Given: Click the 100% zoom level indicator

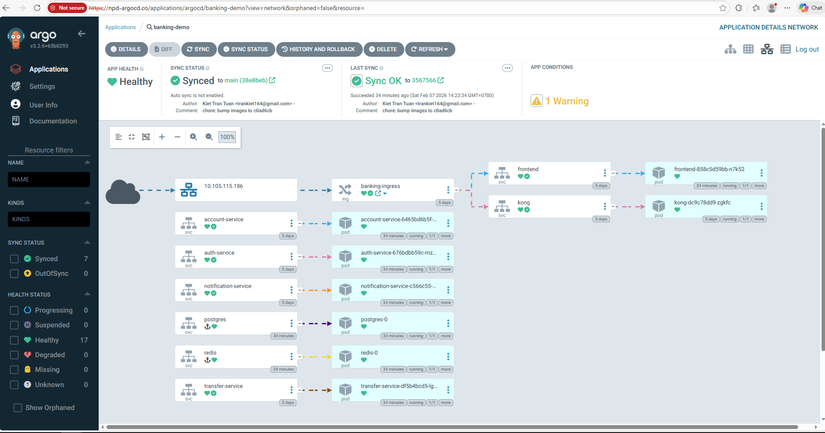Looking at the screenshot, I should pos(227,137).
